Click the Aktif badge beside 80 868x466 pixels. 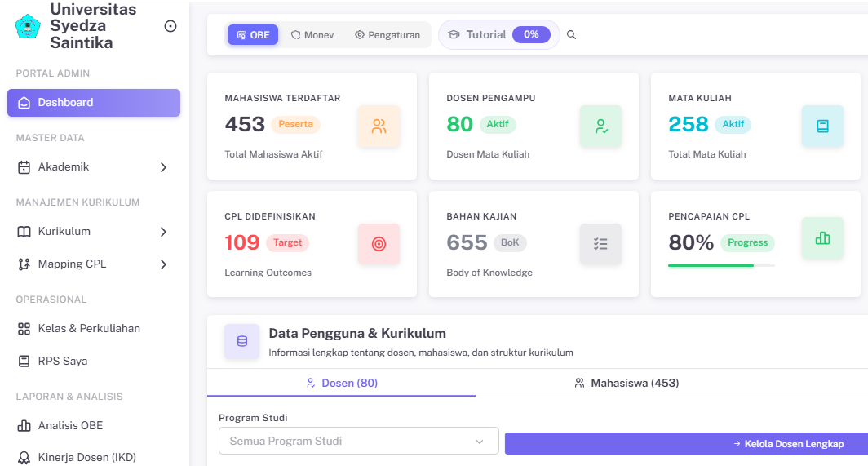click(x=497, y=124)
